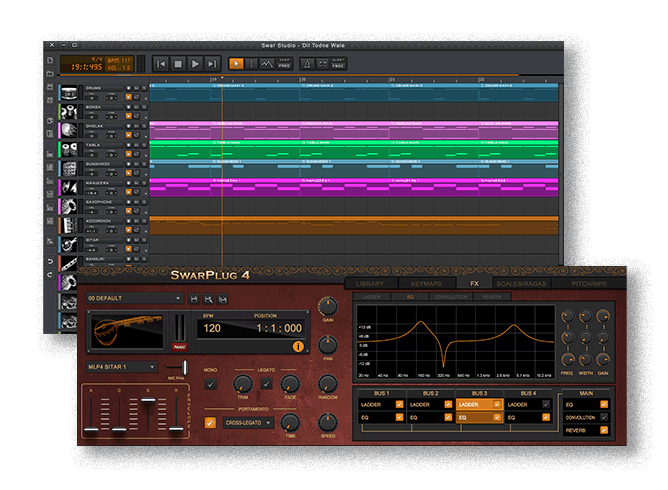Click the SPEED knob

[328, 422]
